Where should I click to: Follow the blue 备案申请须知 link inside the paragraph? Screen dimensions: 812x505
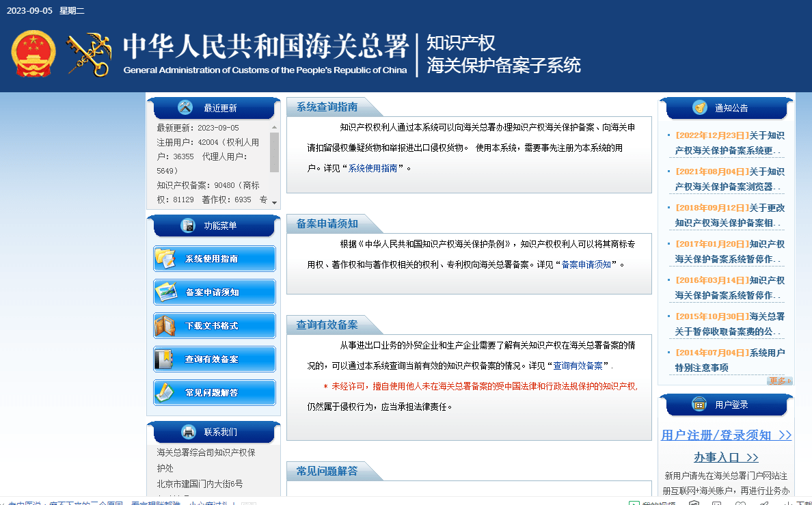(586, 264)
